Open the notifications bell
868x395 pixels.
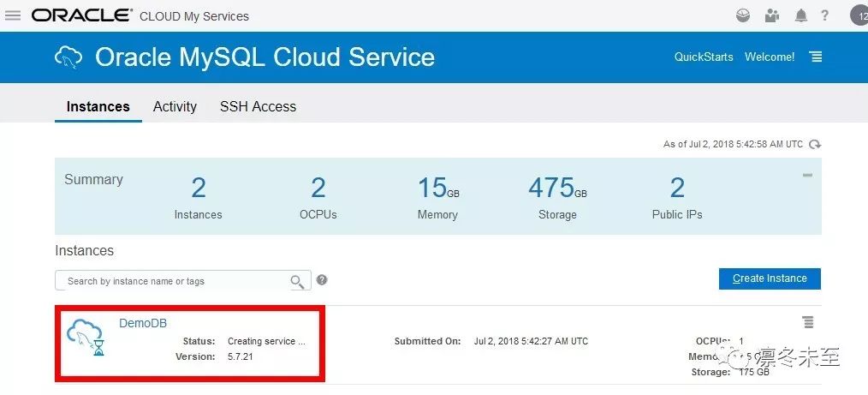click(800, 15)
